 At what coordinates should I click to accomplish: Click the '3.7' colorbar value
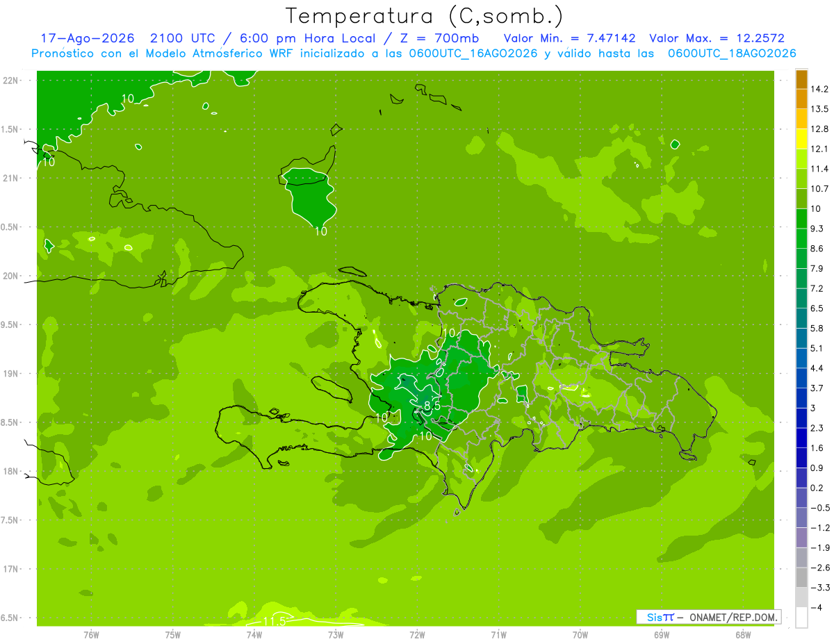point(817,388)
